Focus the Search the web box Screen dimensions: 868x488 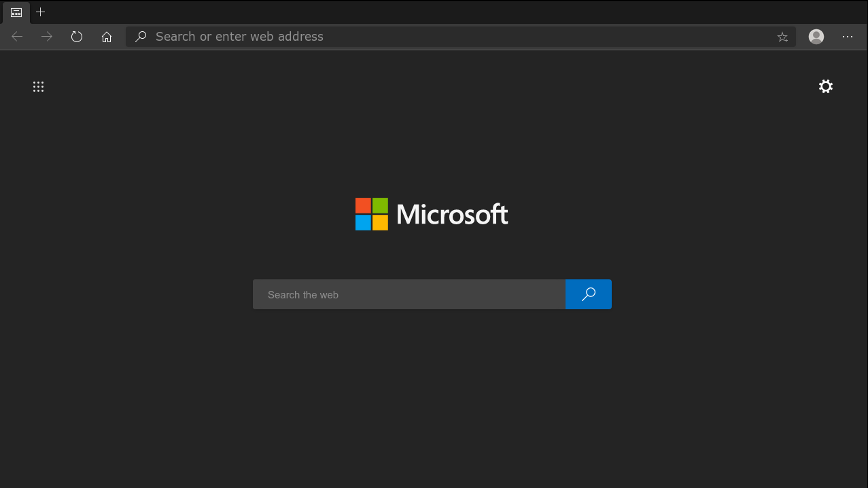(409, 294)
